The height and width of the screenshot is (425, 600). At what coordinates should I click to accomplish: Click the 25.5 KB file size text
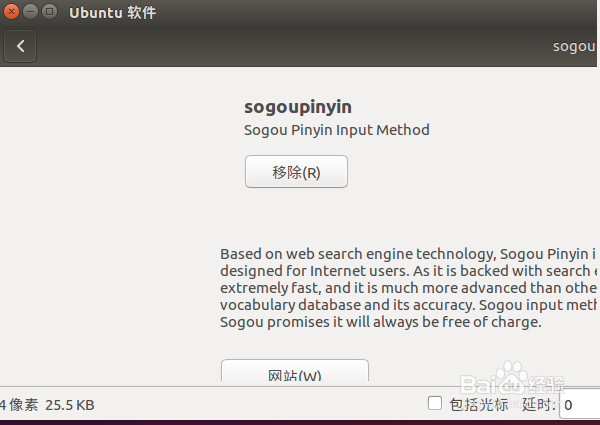(70, 405)
